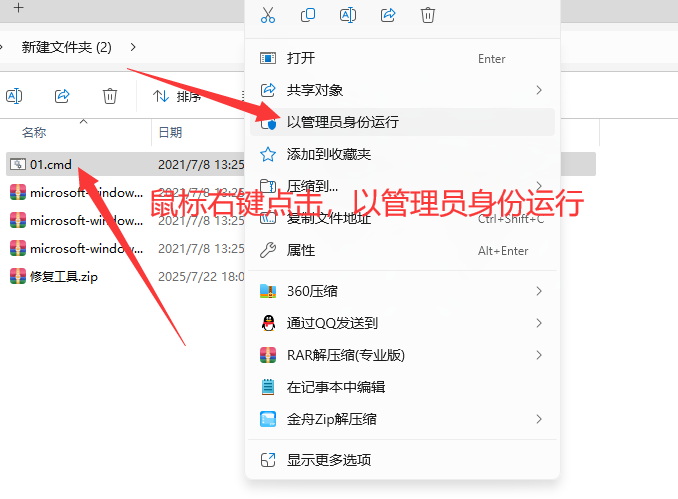
Task: Click the WinRAR books icon in the menu
Action: coord(268,355)
